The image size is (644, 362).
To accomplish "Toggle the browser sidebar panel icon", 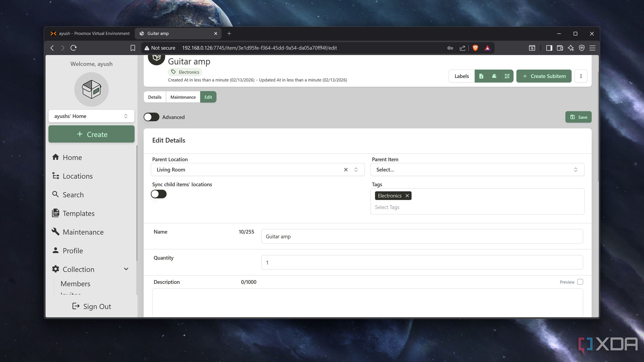I will 549,48.
